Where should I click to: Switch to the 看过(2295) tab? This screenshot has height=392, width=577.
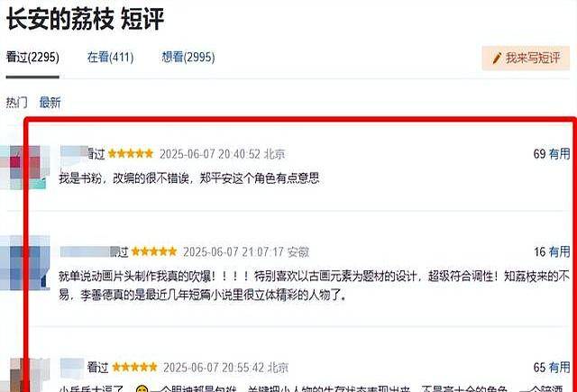pyautogui.click(x=32, y=57)
